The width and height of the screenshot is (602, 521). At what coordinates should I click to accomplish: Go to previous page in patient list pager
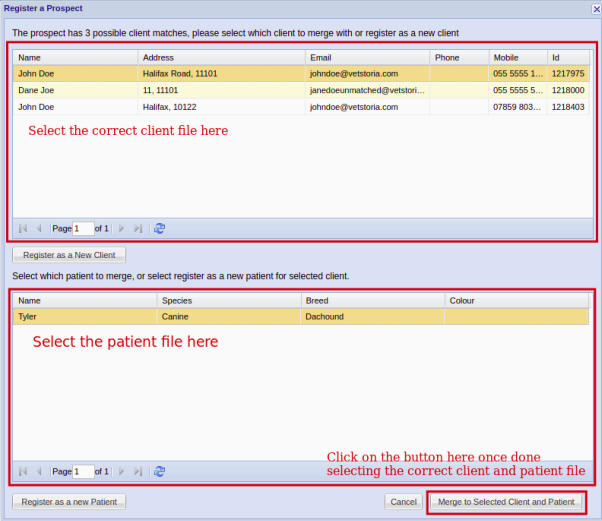coord(39,471)
